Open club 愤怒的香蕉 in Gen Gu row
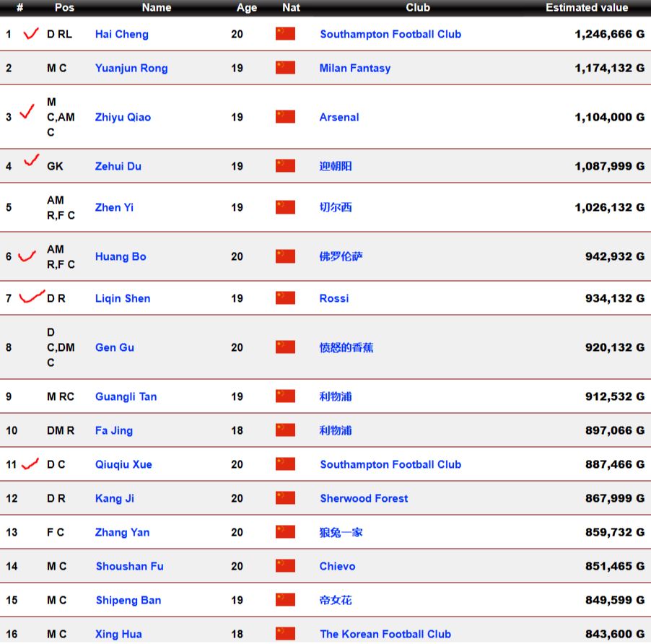Screen dimensions: 651x644 point(346,347)
